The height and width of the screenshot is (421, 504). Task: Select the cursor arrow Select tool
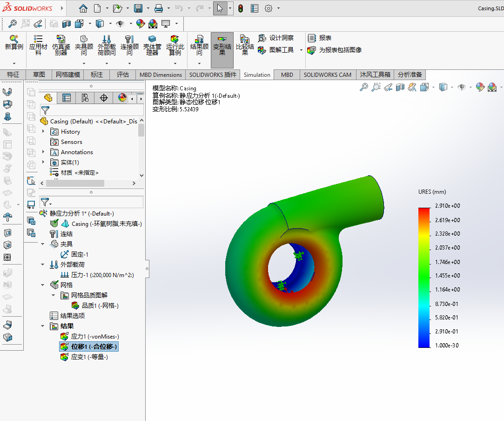click(220, 8)
